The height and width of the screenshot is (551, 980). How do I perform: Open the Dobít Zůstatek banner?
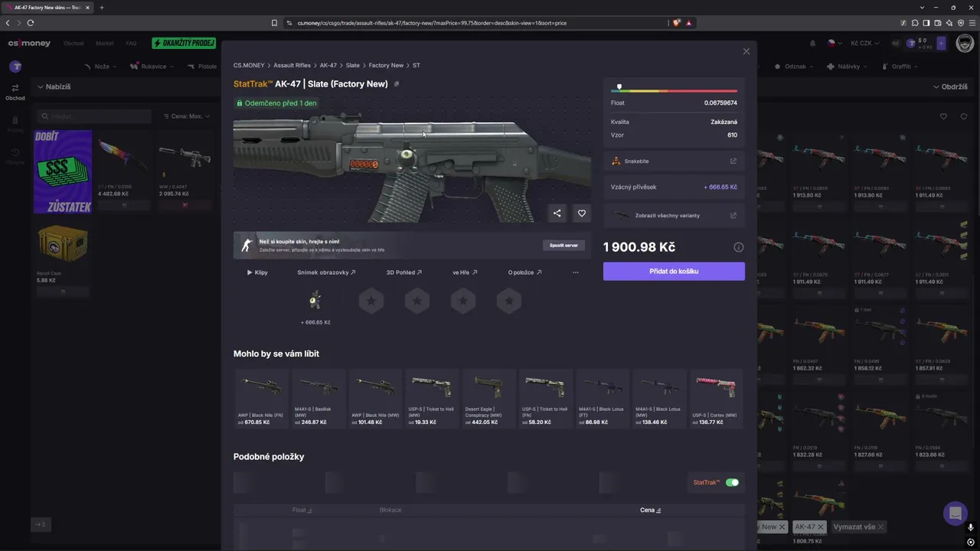63,171
